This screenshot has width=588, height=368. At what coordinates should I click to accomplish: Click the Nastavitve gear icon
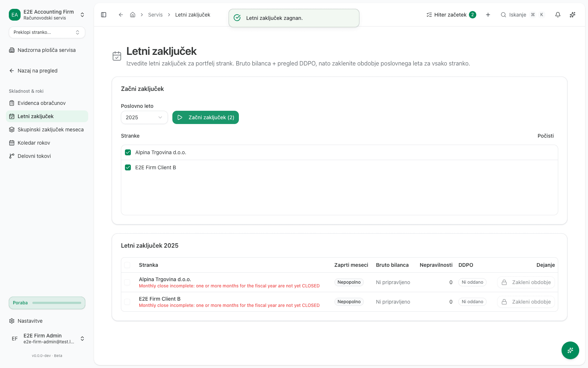tap(12, 321)
